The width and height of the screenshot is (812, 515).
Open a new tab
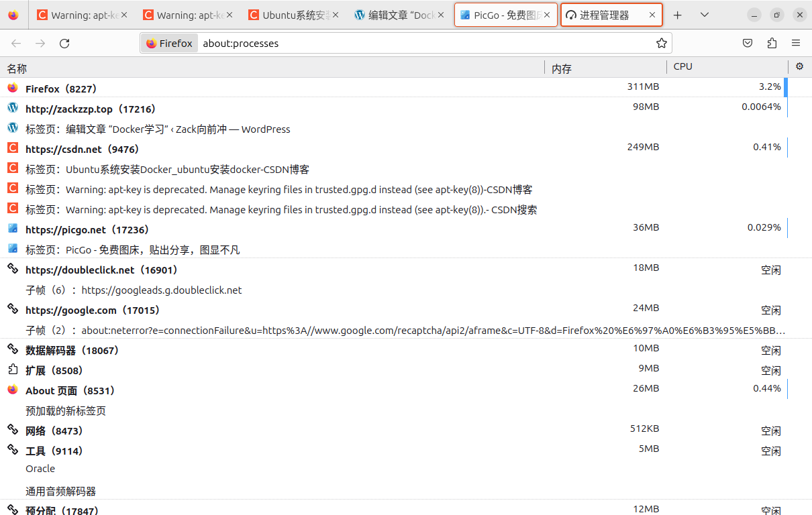(x=678, y=15)
